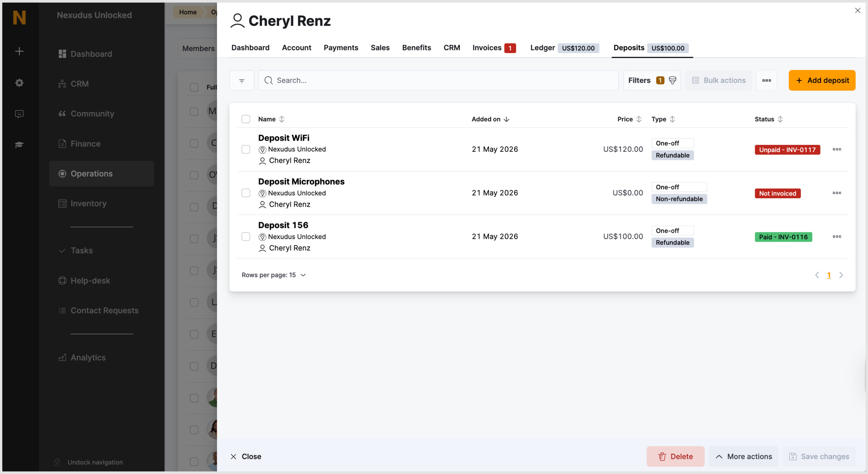Open the Ledger tab
868x474 pixels.
click(x=565, y=48)
